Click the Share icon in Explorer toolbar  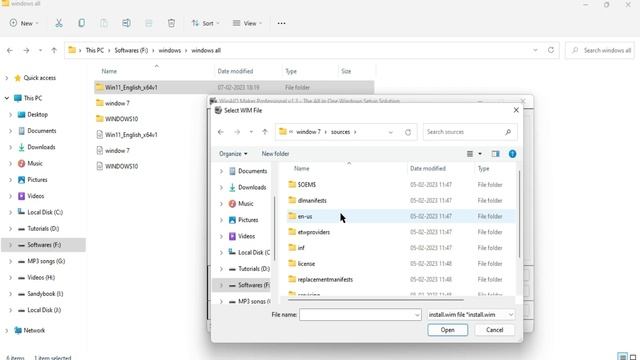149,23
